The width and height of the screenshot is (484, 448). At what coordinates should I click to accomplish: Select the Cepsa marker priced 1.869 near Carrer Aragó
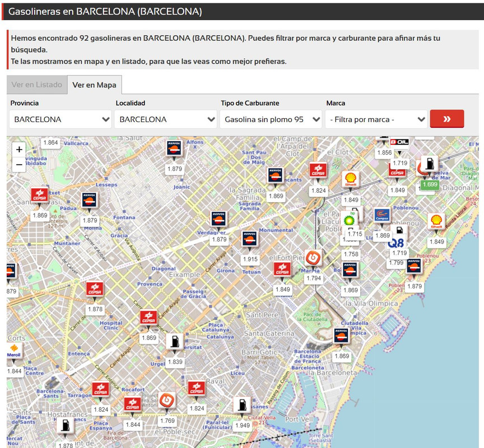point(148,318)
